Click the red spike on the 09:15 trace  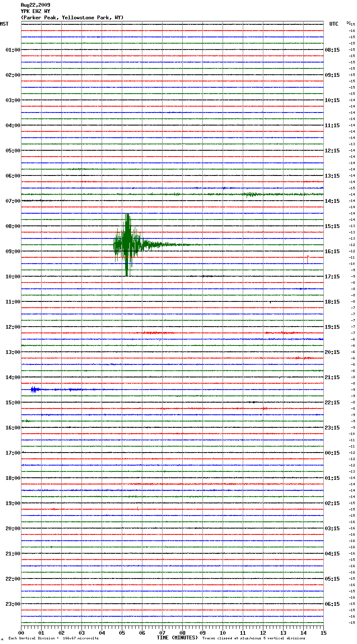[x=308, y=259]
